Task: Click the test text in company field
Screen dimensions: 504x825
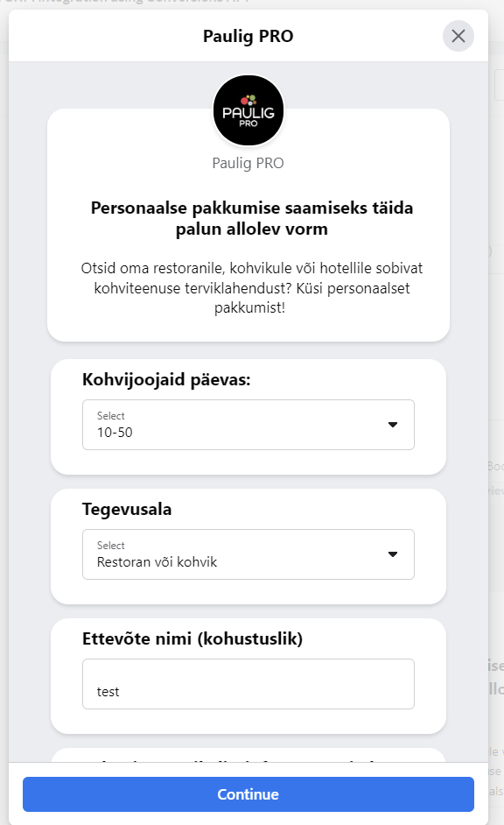Action: click(108, 692)
